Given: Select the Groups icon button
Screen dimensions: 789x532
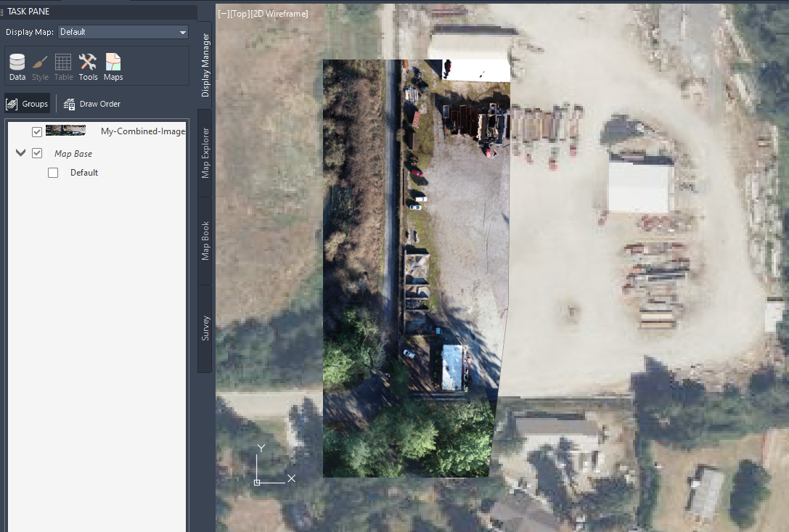Looking at the screenshot, I should [27, 103].
